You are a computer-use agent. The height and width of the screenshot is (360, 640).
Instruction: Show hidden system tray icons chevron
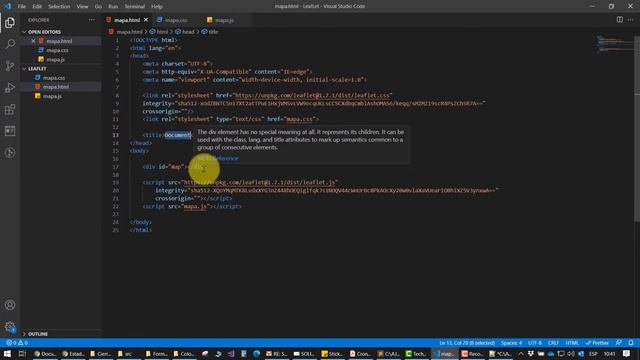click(x=521, y=353)
